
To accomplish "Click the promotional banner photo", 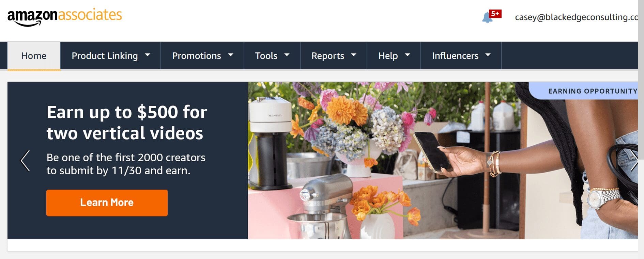I will point(443,161).
